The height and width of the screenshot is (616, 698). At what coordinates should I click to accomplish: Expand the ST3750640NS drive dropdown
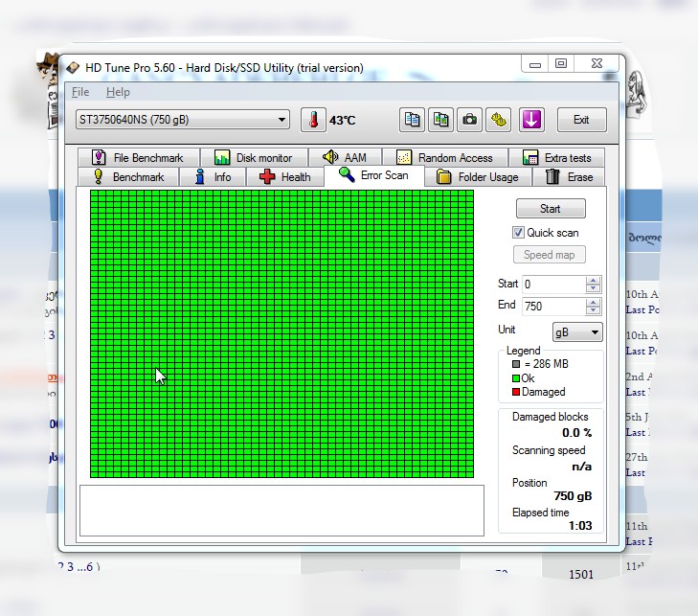[x=183, y=120]
